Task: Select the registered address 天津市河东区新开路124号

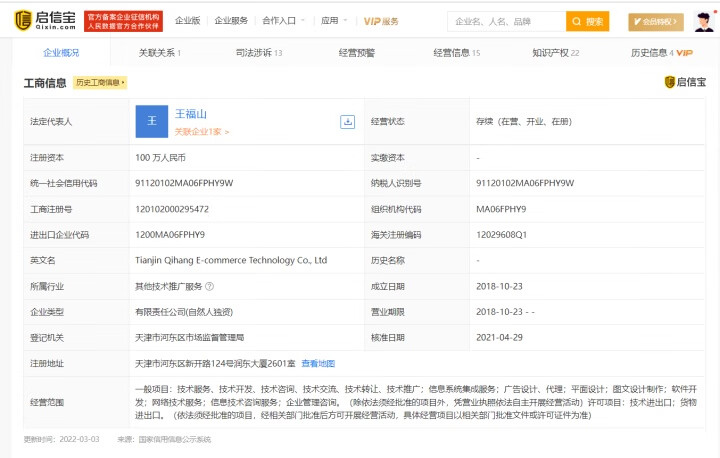Action: tap(215, 363)
